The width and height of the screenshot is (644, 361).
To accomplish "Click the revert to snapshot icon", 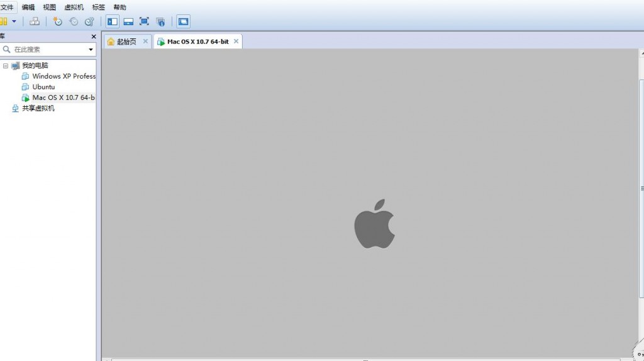I will click(x=74, y=21).
